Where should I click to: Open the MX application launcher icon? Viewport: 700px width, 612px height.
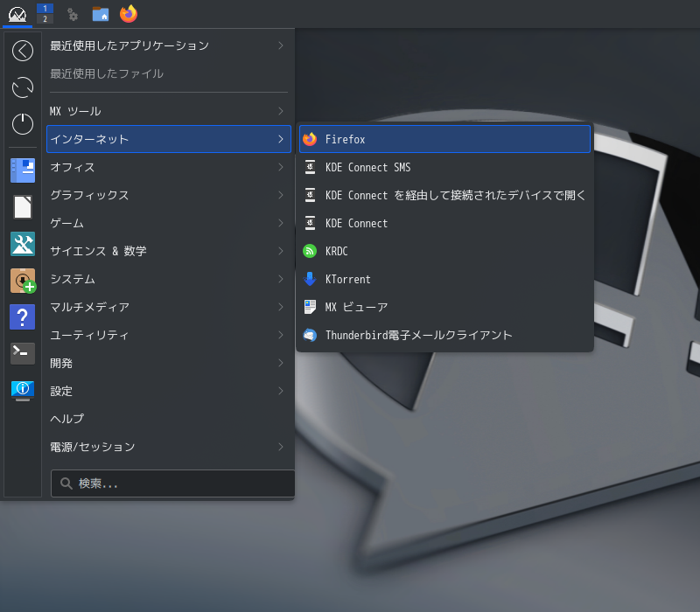point(17,14)
